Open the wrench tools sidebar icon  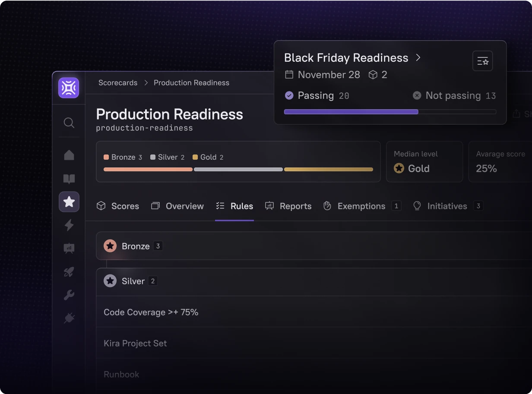[x=69, y=295]
